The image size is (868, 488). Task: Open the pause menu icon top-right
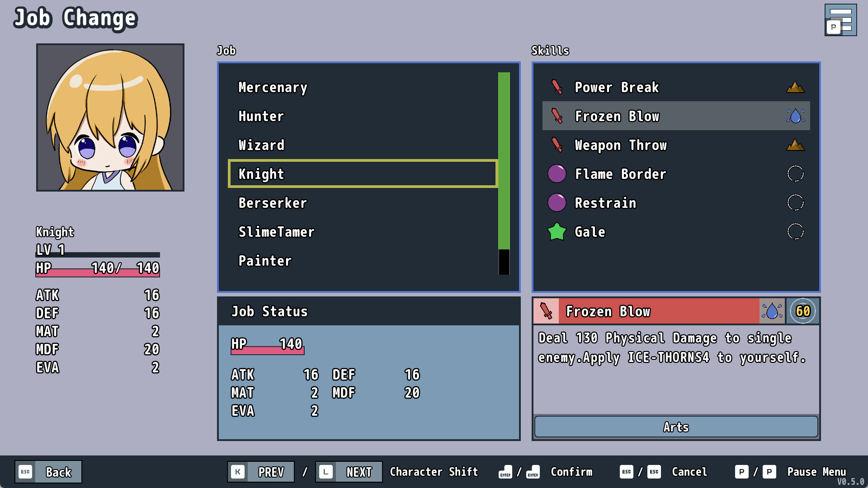[x=840, y=20]
